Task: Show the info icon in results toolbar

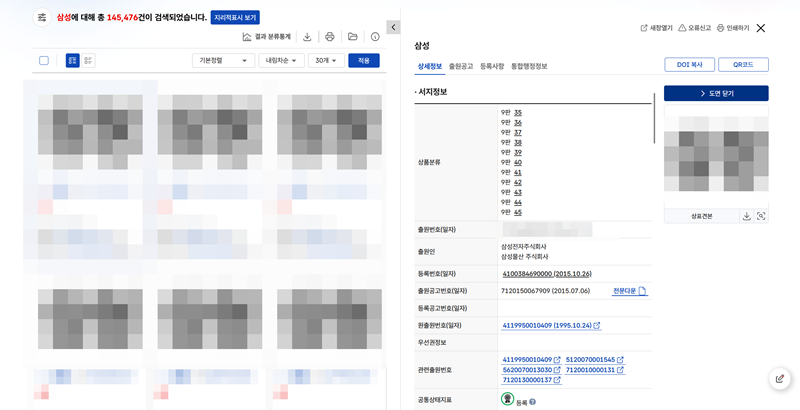Action: click(375, 37)
